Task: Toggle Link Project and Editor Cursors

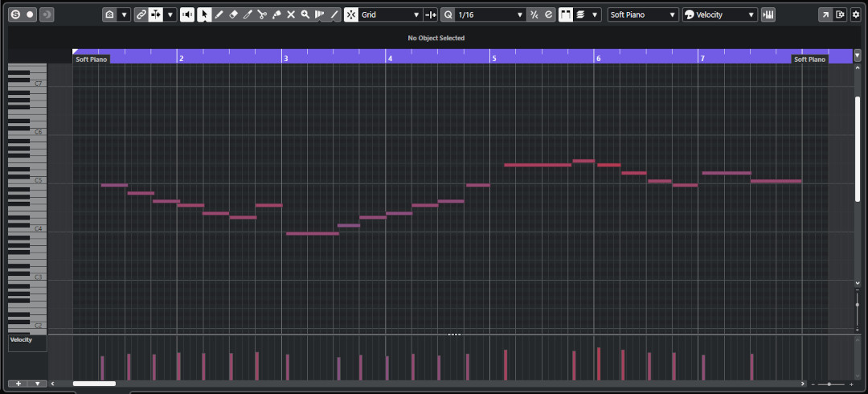Action: 141,15
